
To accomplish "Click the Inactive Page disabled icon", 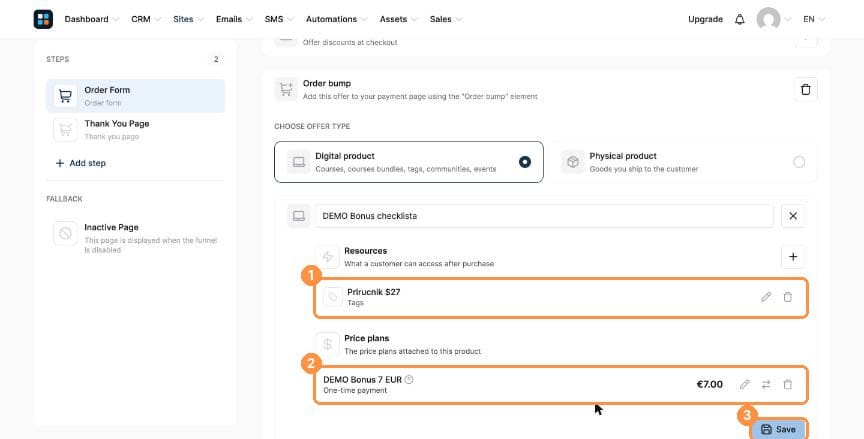I will (65, 233).
